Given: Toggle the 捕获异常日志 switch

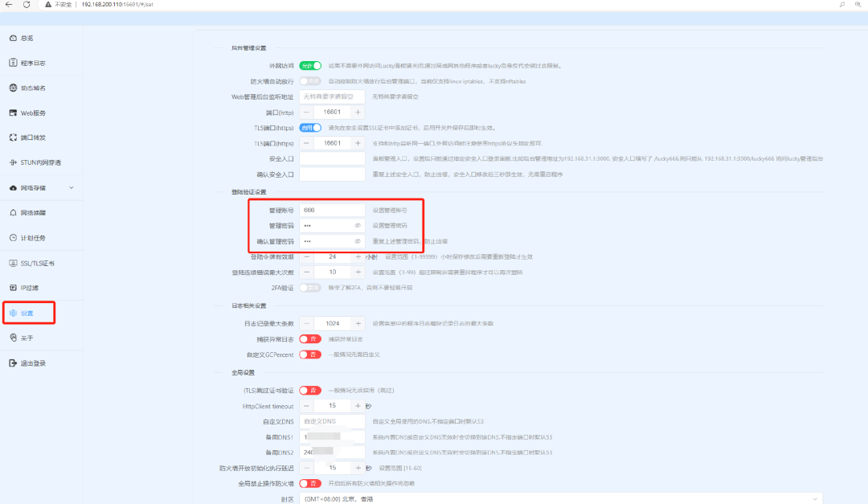Looking at the screenshot, I should [x=310, y=339].
